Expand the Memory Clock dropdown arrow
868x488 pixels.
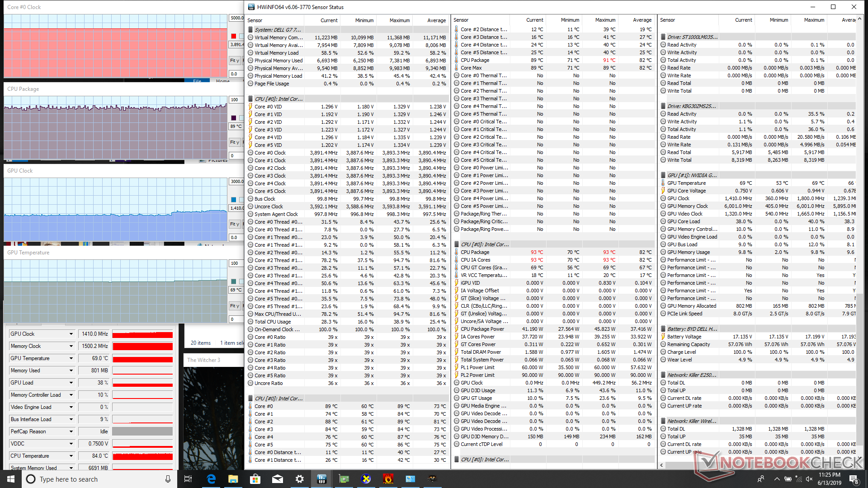(71, 346)
